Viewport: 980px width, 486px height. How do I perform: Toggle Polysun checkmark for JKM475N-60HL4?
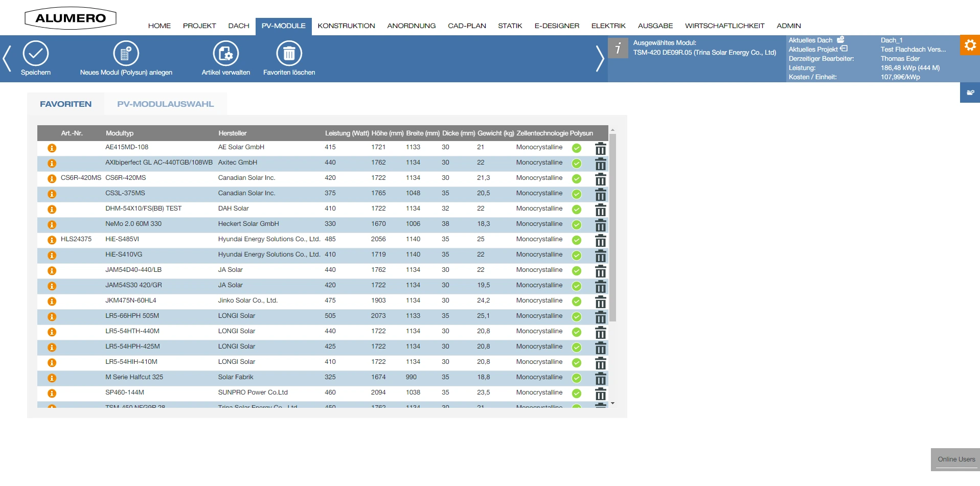pyautogui.click(x=576, y=302)
